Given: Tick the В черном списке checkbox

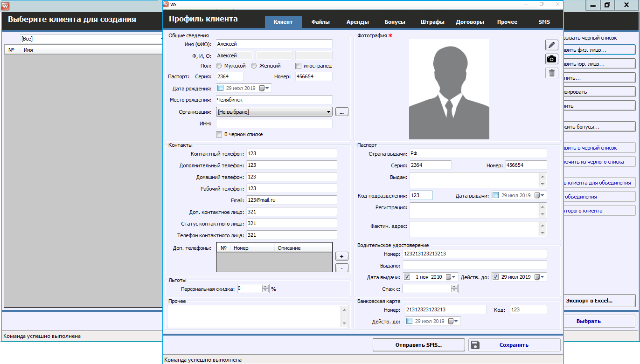Looking at the screenshot, I should [219, 135].
